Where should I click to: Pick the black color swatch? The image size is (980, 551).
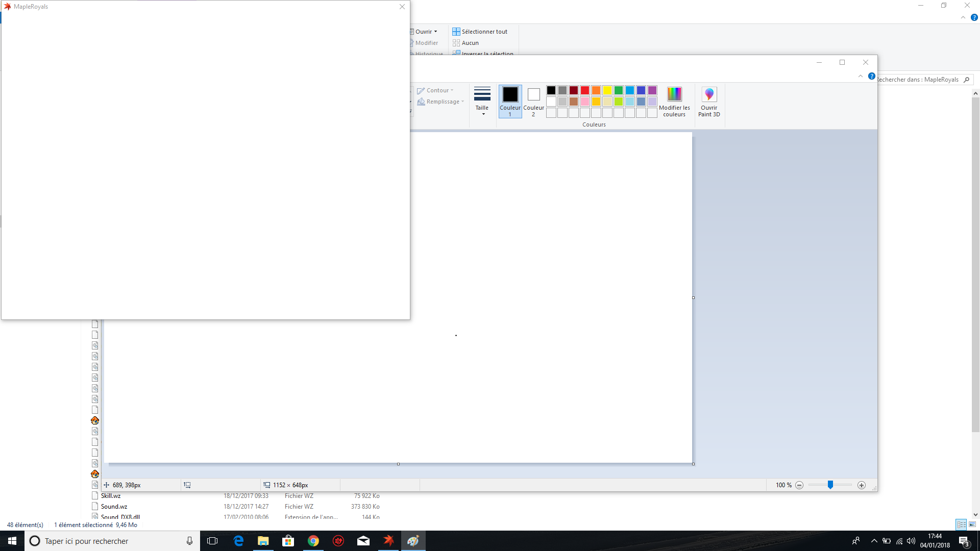pos(551,90)
